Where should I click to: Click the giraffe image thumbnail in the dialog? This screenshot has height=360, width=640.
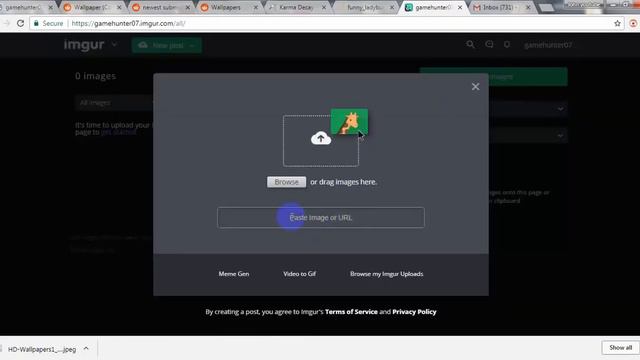(349, 122)
